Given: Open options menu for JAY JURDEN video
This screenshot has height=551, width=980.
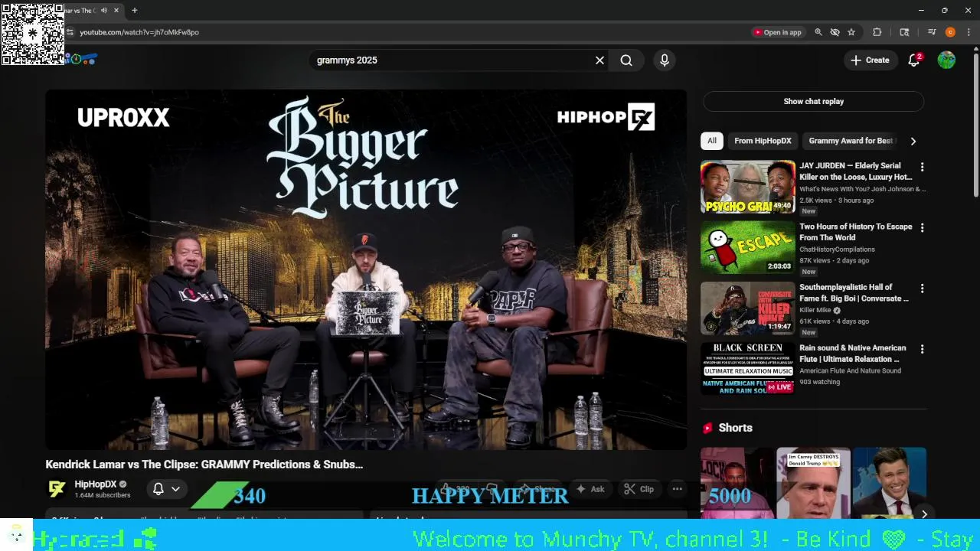Looking at the screenshot, I should pos(922,167).
